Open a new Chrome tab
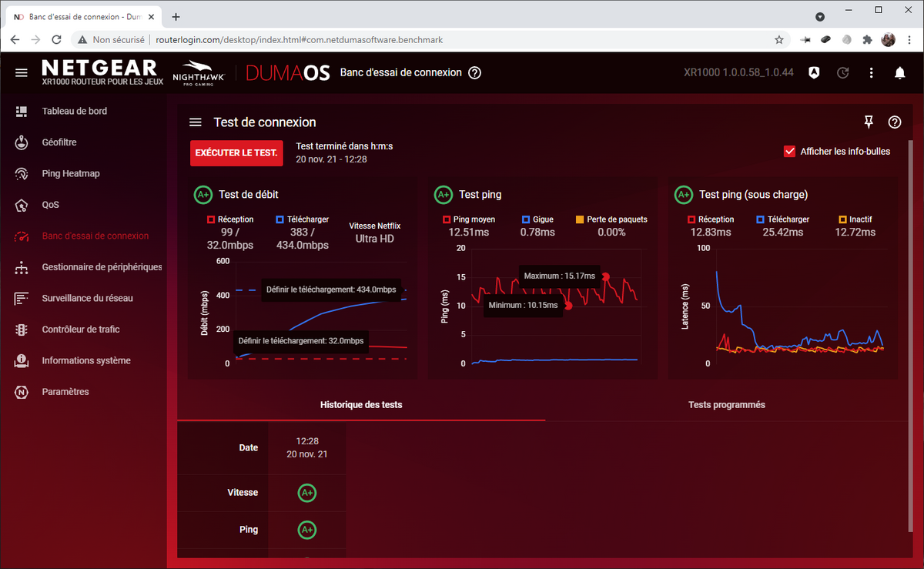This screenshot has height=569, width=924. (176, 16)
